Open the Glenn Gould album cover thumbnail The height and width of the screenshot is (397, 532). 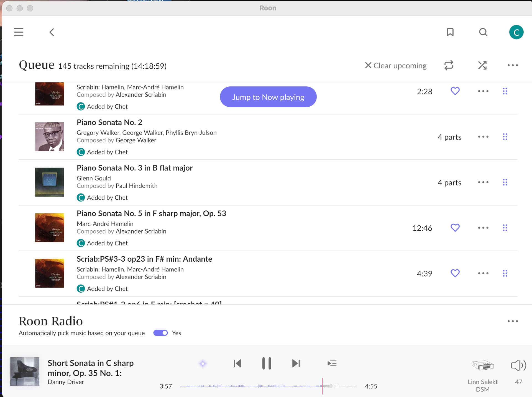(x=50, y=182)
